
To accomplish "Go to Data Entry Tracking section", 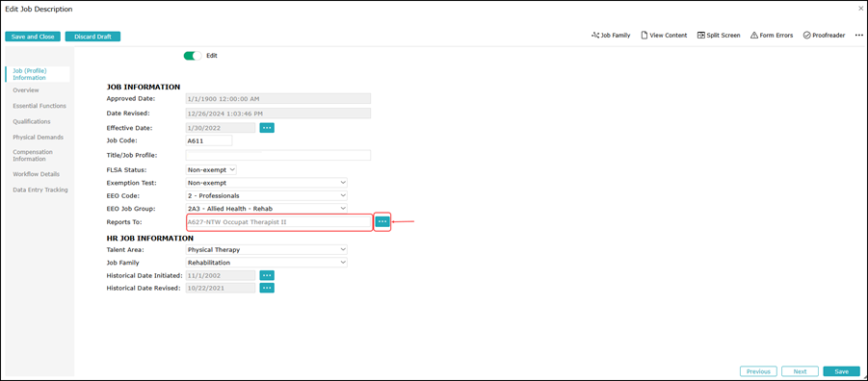I will tap(40, 190).
